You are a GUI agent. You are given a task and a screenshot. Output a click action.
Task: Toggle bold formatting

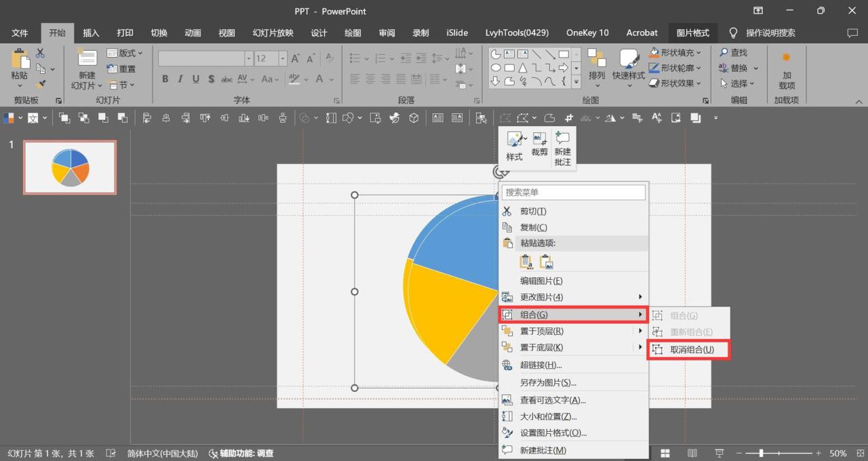(165, 79)
